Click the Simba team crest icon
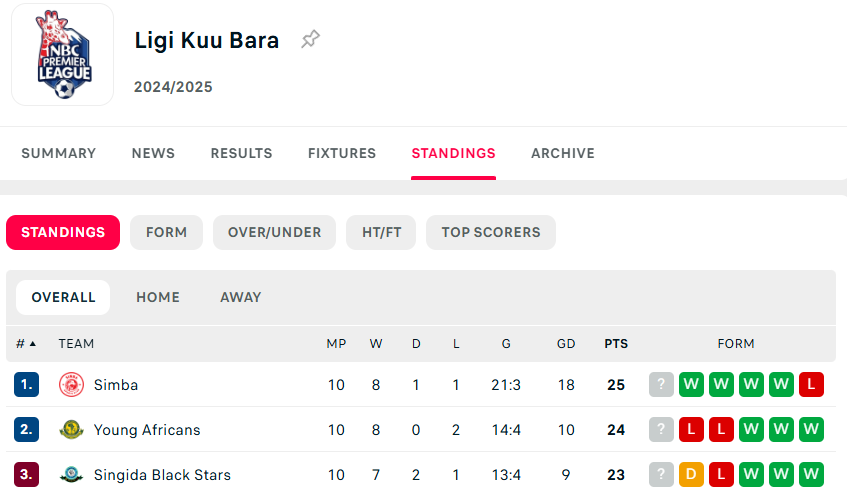 [x=71, y=385]
